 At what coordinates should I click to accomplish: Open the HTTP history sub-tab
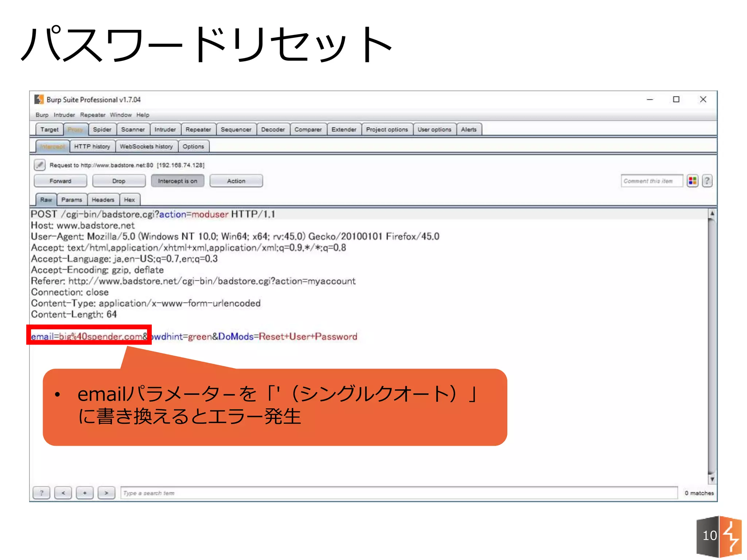[x=92, y=146]
